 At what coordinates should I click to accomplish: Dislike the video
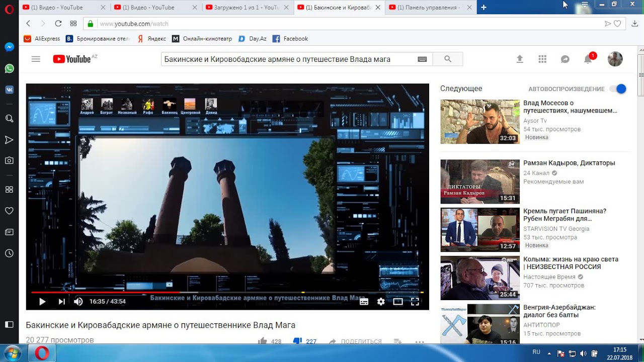click(297, 341)
